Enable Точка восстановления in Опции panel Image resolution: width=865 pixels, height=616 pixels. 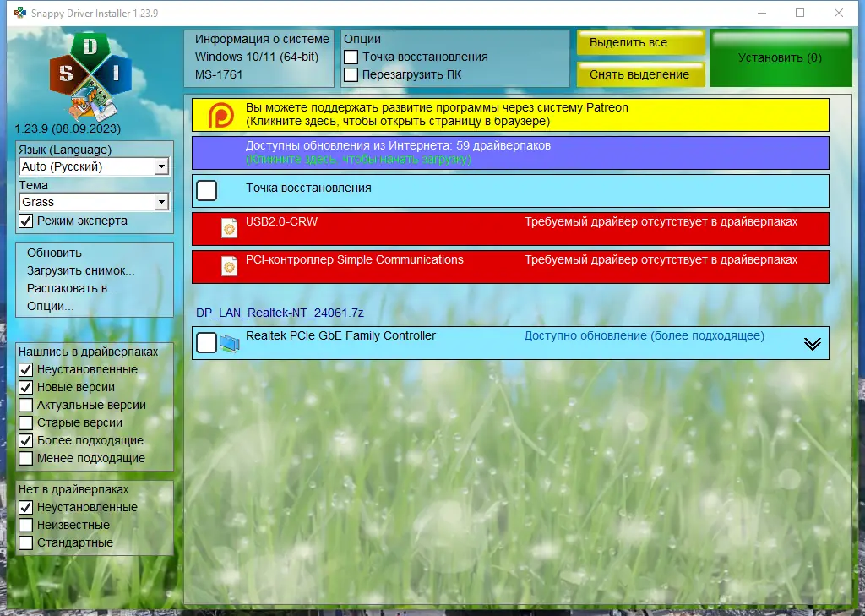351,57
